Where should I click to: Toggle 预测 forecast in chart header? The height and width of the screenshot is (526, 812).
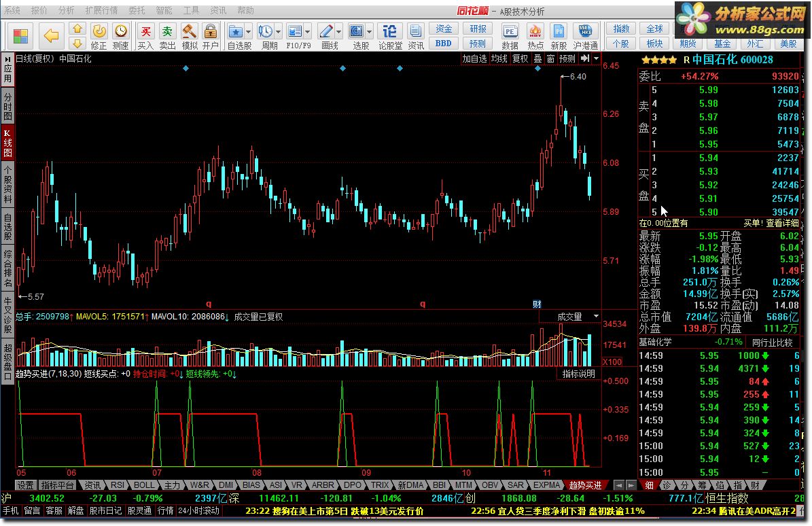click(x=567, y=58)
